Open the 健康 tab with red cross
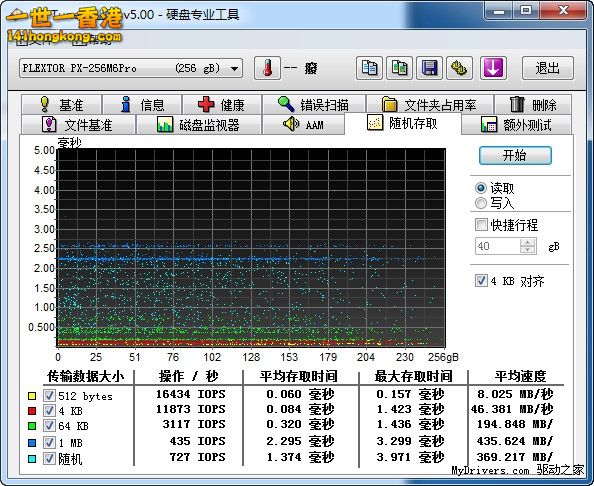This screenshot has height=486, width=594. (222, 104)
